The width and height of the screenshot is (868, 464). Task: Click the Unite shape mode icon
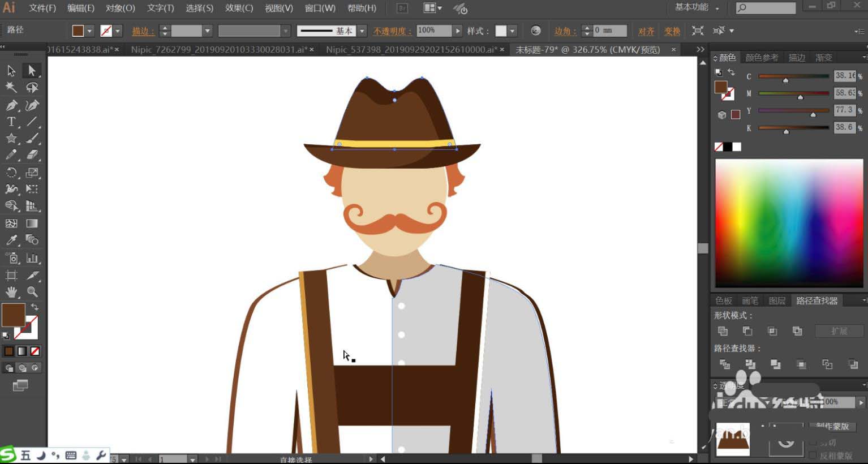pos(723,331)
